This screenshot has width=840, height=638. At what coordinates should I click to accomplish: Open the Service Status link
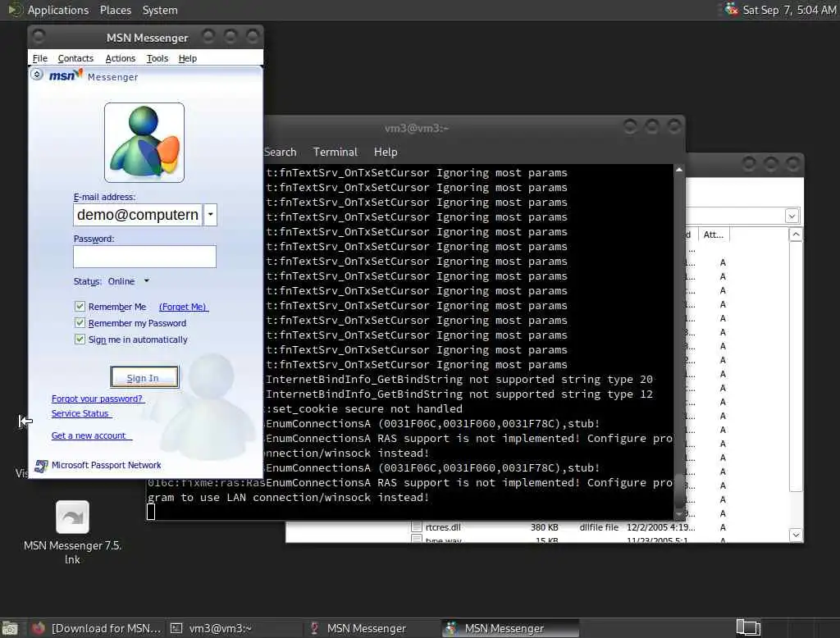[81, 413]
